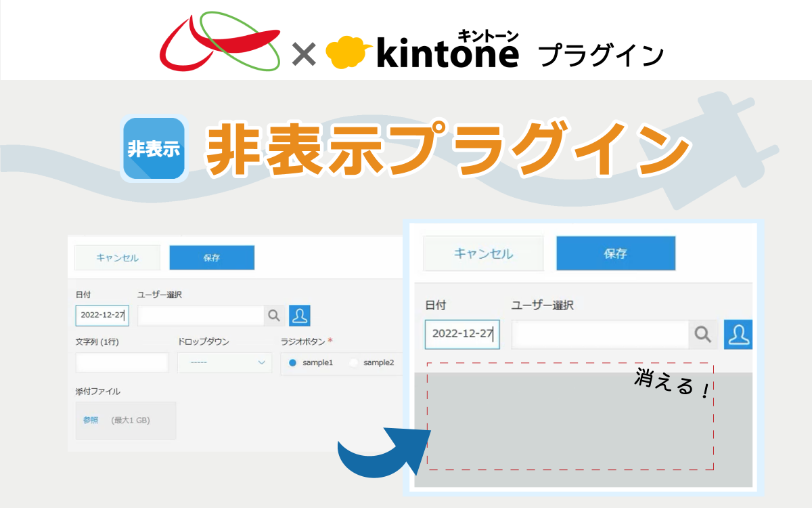The height and width of the screenshot is (508, 812).
Task: Click 保存 in the enlarged form
Action: (616, 253)
